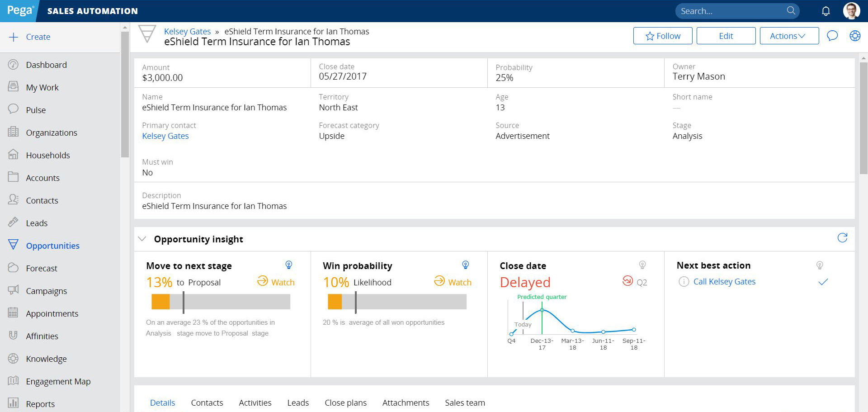This screenshot has height=412, width=868.
Task: Click the globe icon beside Actions
Action: coord(855,36)
